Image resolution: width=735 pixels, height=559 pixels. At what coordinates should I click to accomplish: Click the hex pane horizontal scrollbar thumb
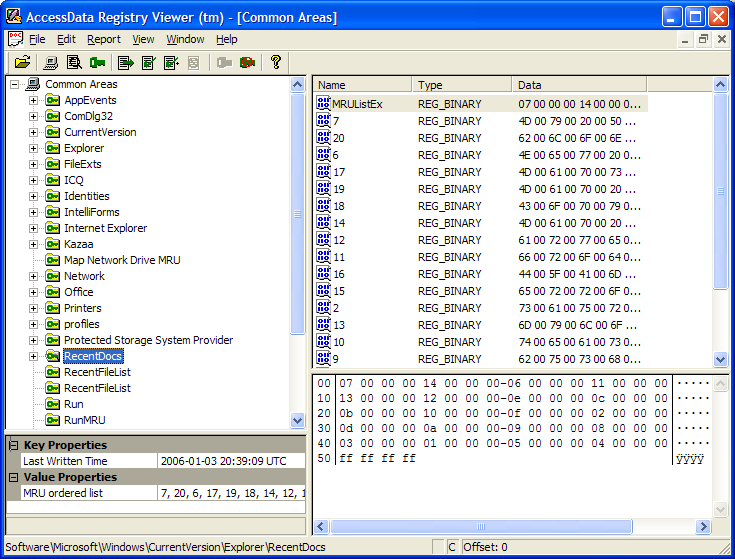point(481,526)
